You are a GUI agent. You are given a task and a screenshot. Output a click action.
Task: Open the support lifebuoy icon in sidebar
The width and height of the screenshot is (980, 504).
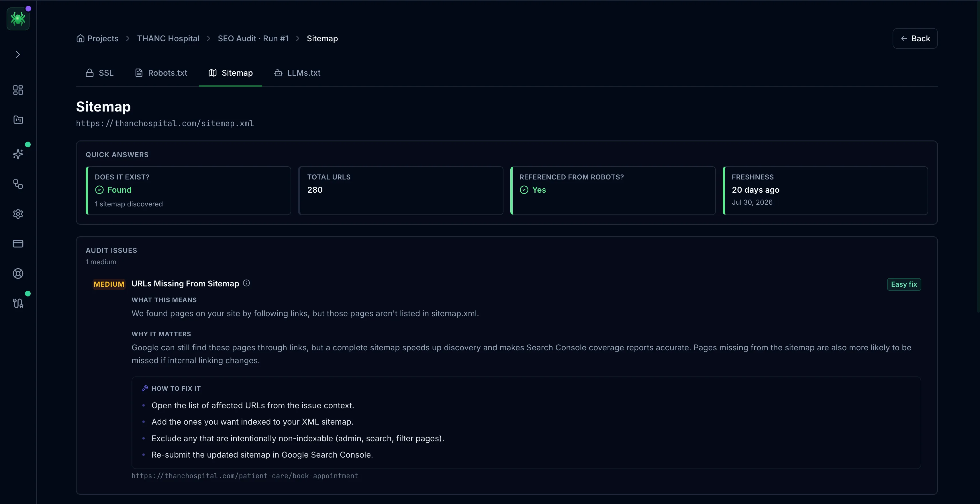[x=18, y=274]
